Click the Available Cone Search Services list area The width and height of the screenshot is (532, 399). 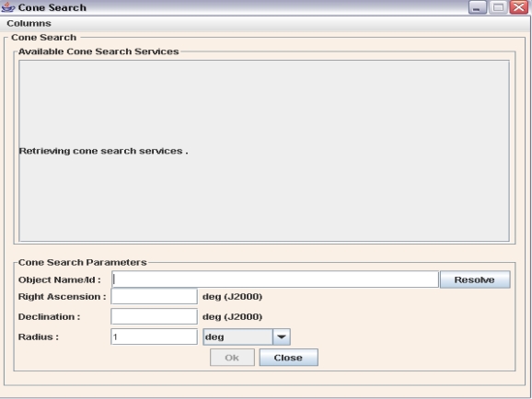pos(264,151)
